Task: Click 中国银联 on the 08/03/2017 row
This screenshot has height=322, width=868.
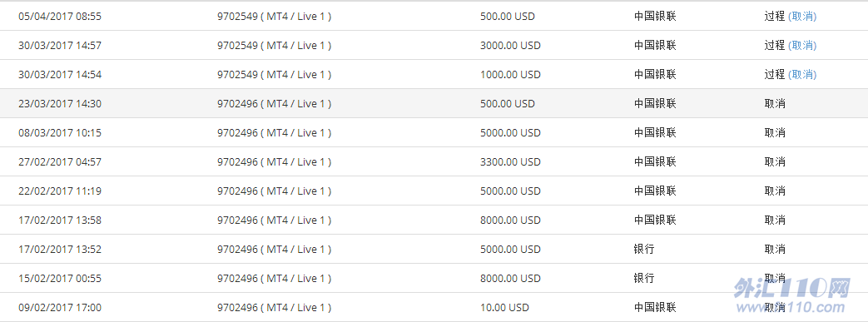Action: (655, 133)
